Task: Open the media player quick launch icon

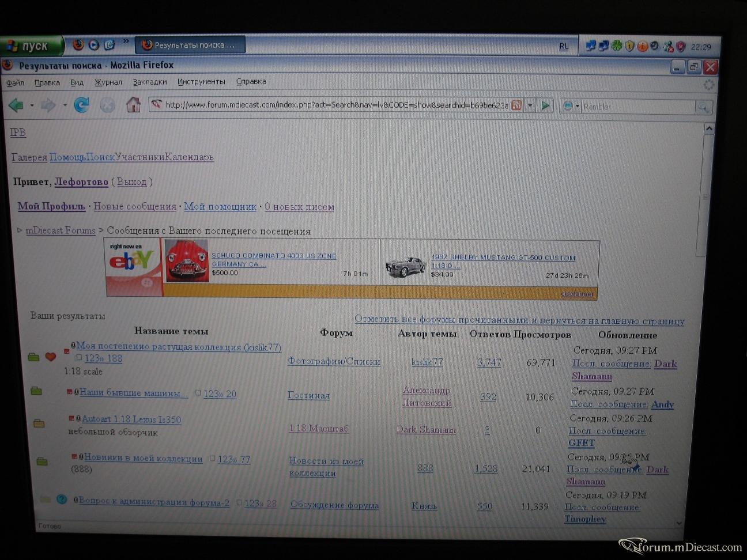Action: 94,44
